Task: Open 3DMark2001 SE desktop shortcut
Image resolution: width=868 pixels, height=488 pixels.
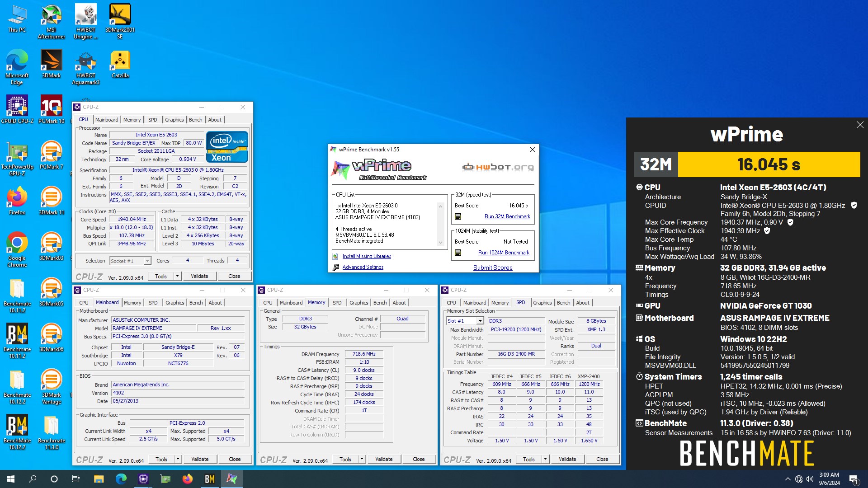Action: pos(120,22)
